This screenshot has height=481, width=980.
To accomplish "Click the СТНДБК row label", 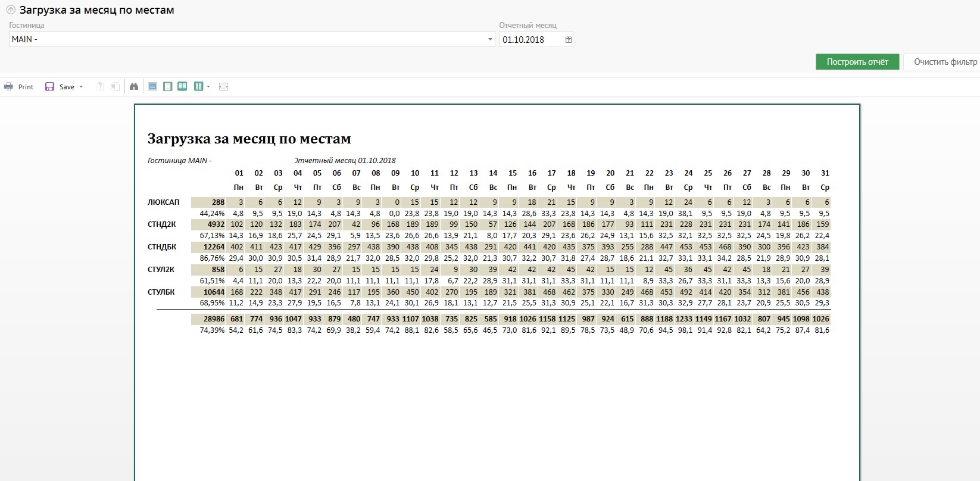I will (x=162, y=247).
